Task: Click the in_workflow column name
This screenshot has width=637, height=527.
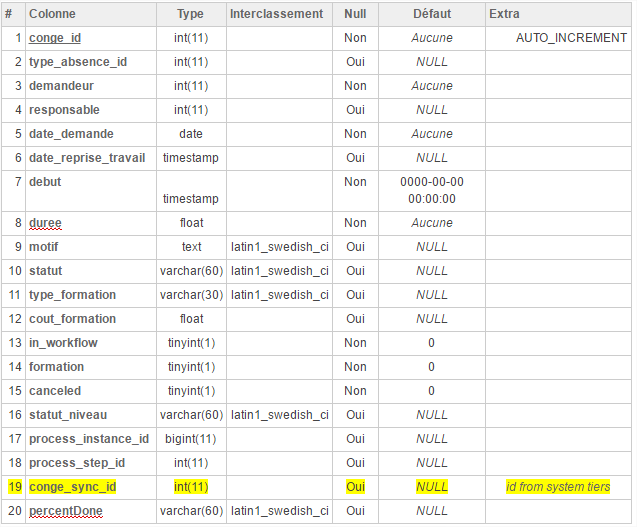Action: point(63,343)
